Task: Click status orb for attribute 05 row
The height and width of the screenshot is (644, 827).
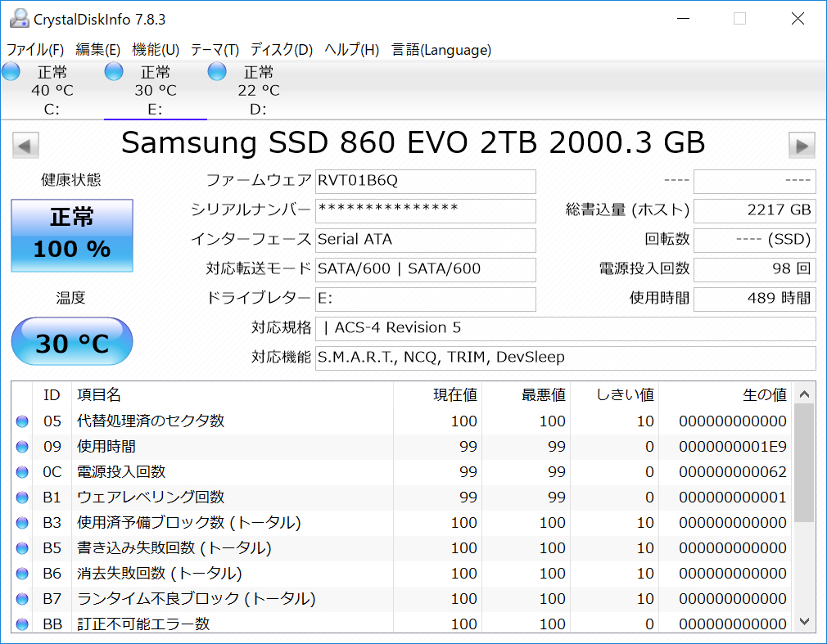Action: coord(21,421)
